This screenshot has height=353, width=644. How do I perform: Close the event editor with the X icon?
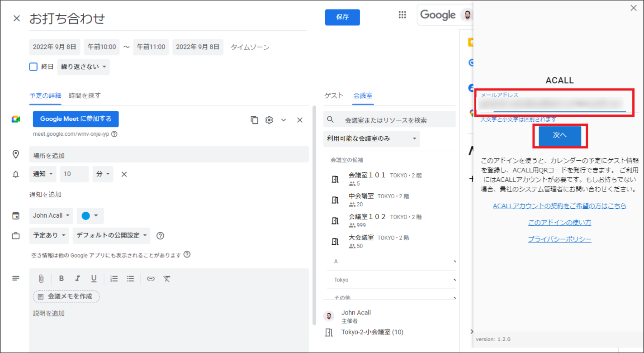tap(17, 19)
